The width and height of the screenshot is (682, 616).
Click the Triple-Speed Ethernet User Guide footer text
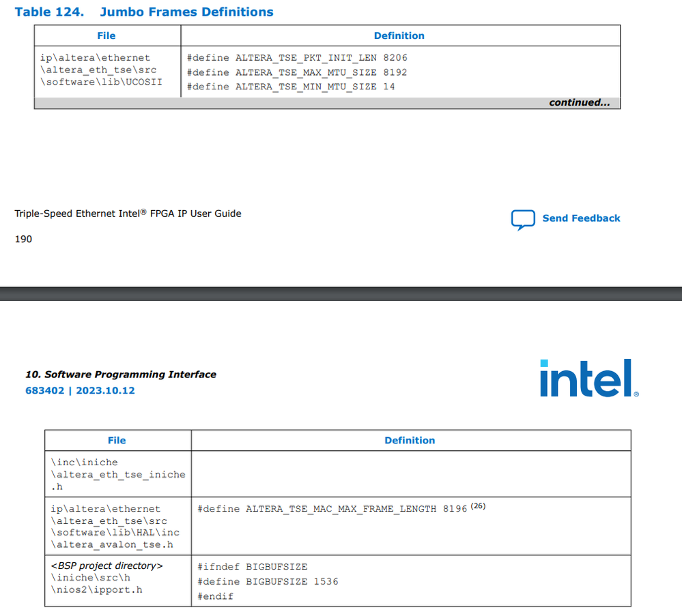(128, 214)
